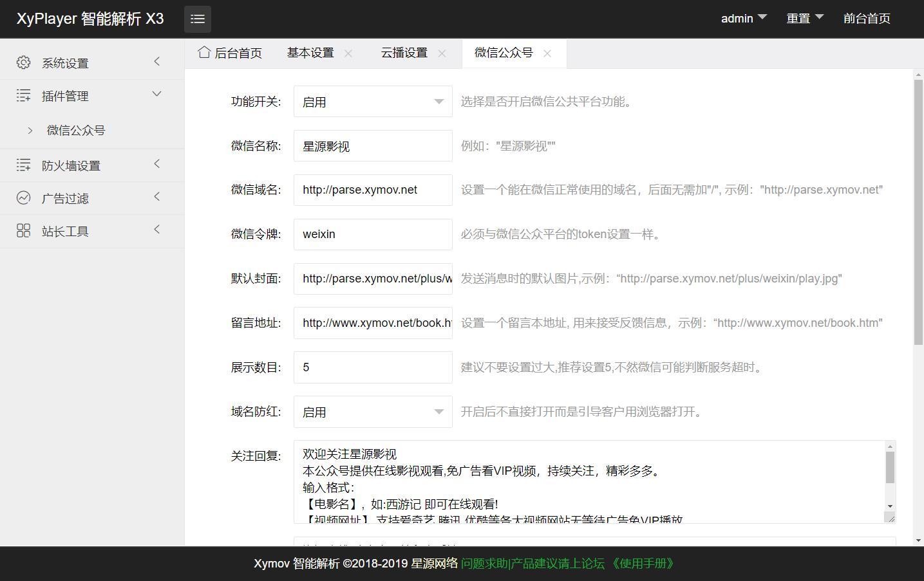This screenshot has width=924, height=581.
Task: Open 防火墙设置 via its sidebar icon
Action: pos(23,165)
